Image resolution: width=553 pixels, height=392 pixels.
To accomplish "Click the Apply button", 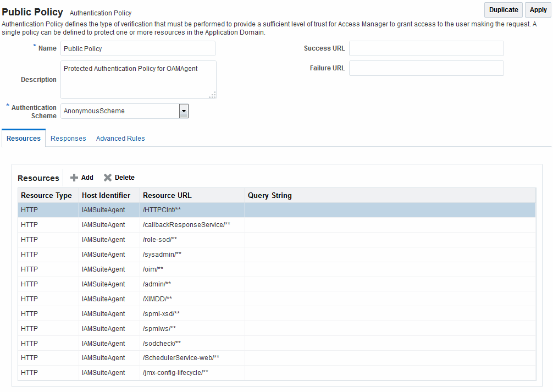I will (x=538, y=10).
